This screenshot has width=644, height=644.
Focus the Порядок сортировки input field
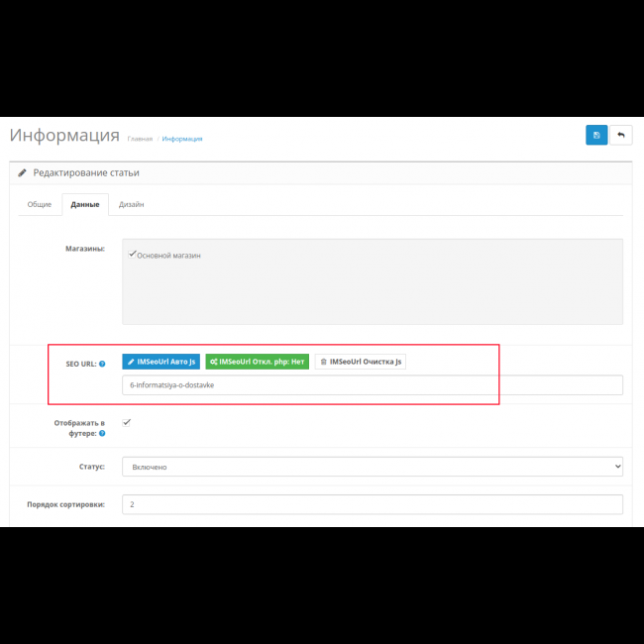coord(372,504)
